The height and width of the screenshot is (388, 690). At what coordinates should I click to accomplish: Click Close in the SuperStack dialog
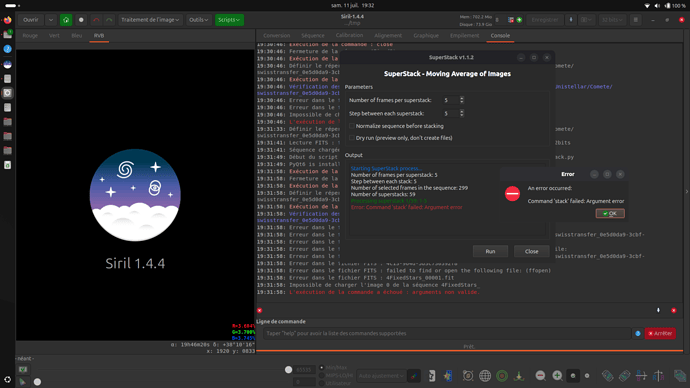coord(532,252)
